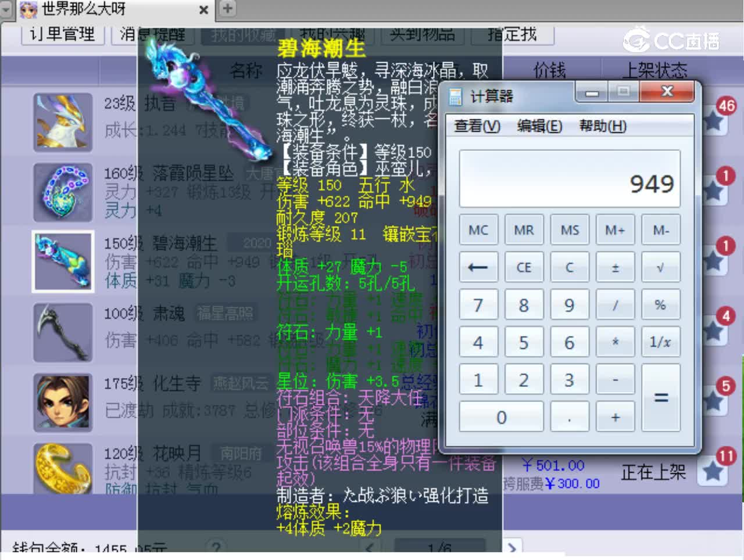Click the browser tab list dropdown arrow
Viewport: 744px width, 560px height.
pos(6,9)
